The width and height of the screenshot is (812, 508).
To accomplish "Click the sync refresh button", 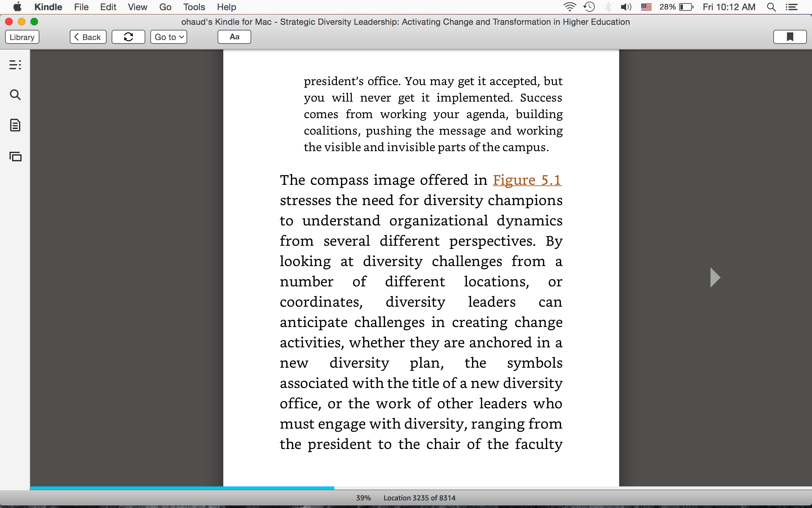I will [x=128, y=37].
